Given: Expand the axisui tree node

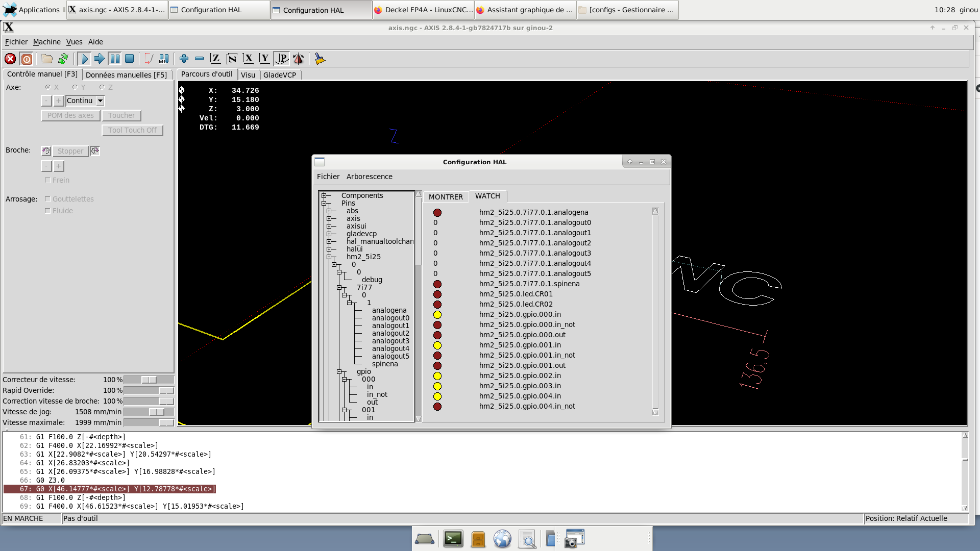Looking at the screenshot, I should (x=329, y=226).
